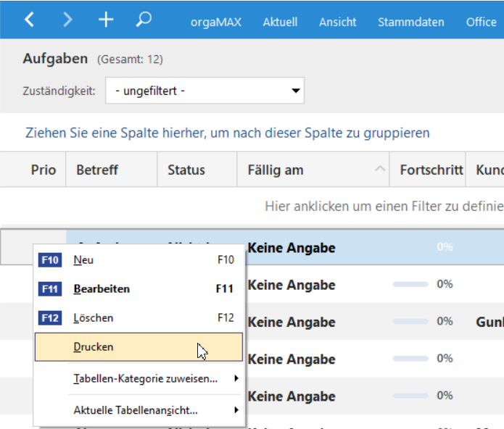Choose Neu in the context menu

139,259
